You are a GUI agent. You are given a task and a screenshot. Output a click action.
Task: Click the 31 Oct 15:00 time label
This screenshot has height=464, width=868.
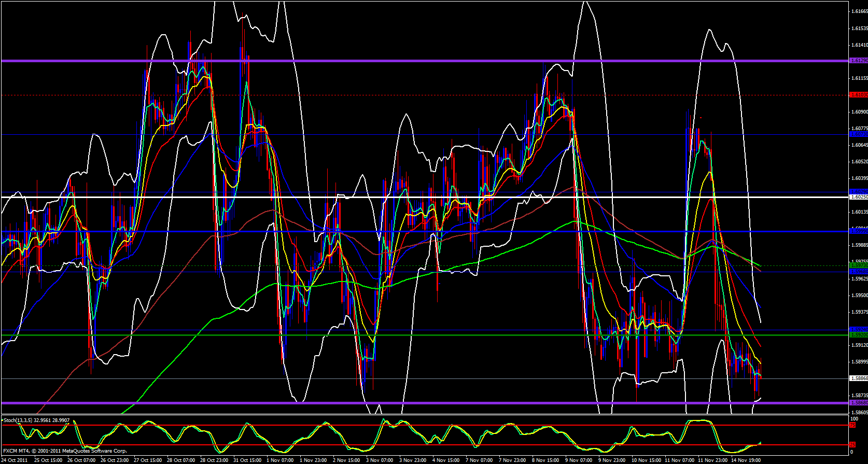click(247, 460)
